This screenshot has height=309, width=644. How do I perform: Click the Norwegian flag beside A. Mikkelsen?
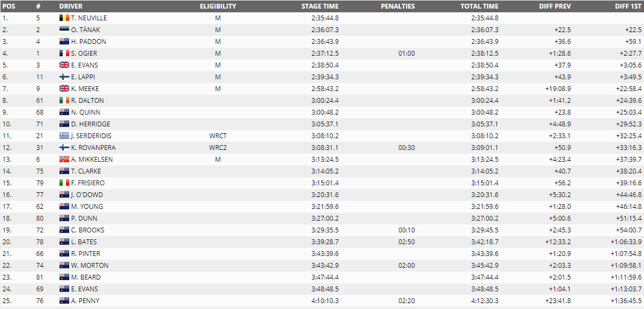pyautogui.click(x=64, y=159)
